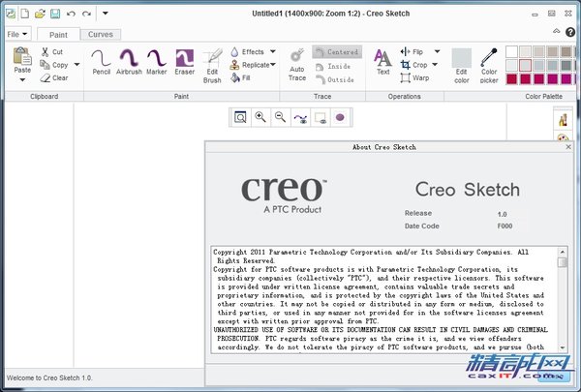
Task: Open the Edit Brush tool
Action: (212, 66)
